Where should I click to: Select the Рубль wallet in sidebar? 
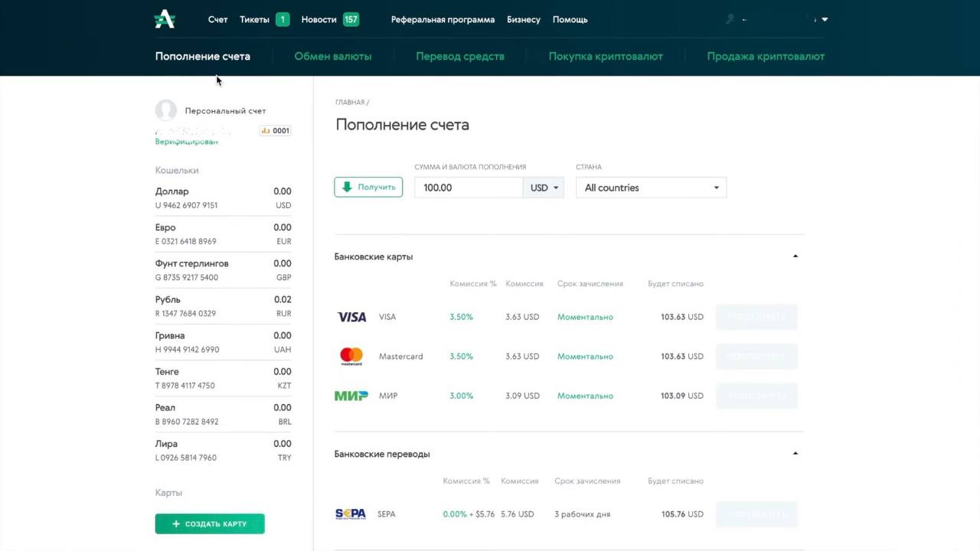point(223,306)
